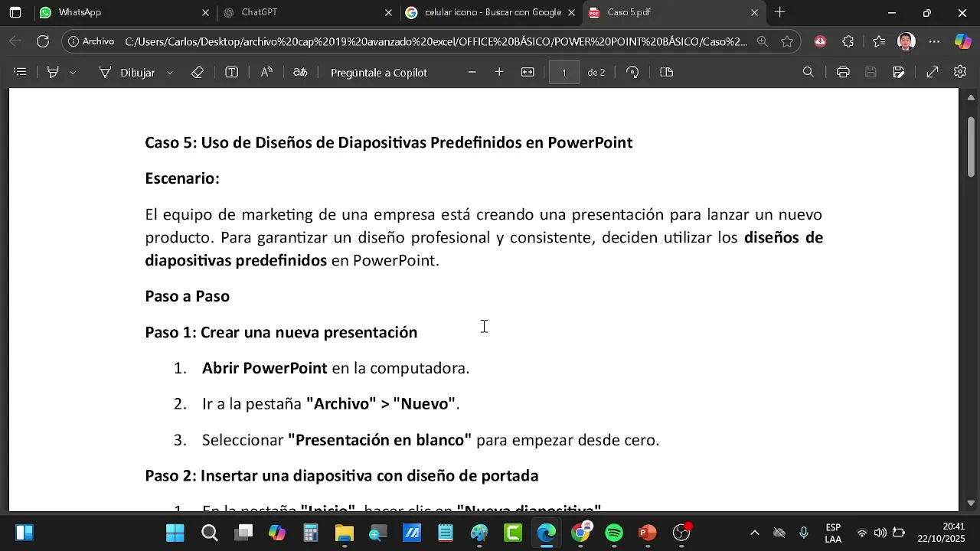Screen dimensions: 980x551
Task: Open Camtasia from the taskbar
Action: [513, 533]
